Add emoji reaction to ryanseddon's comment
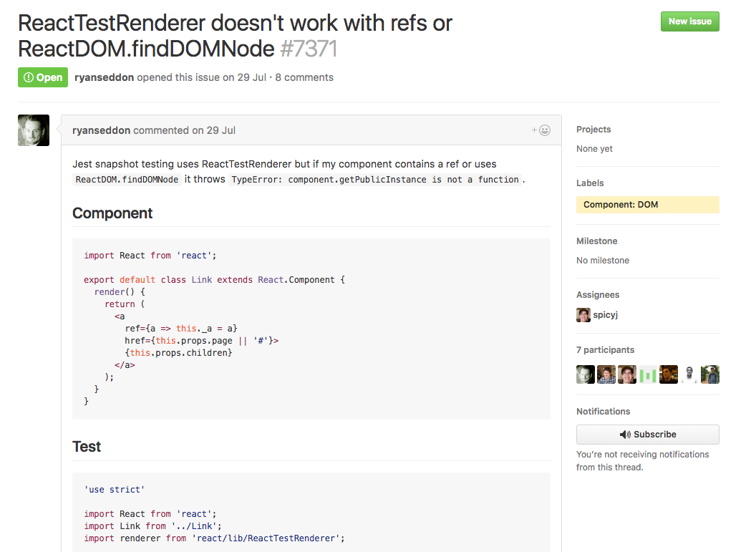756x552 pixels. (x=541, y=130)
